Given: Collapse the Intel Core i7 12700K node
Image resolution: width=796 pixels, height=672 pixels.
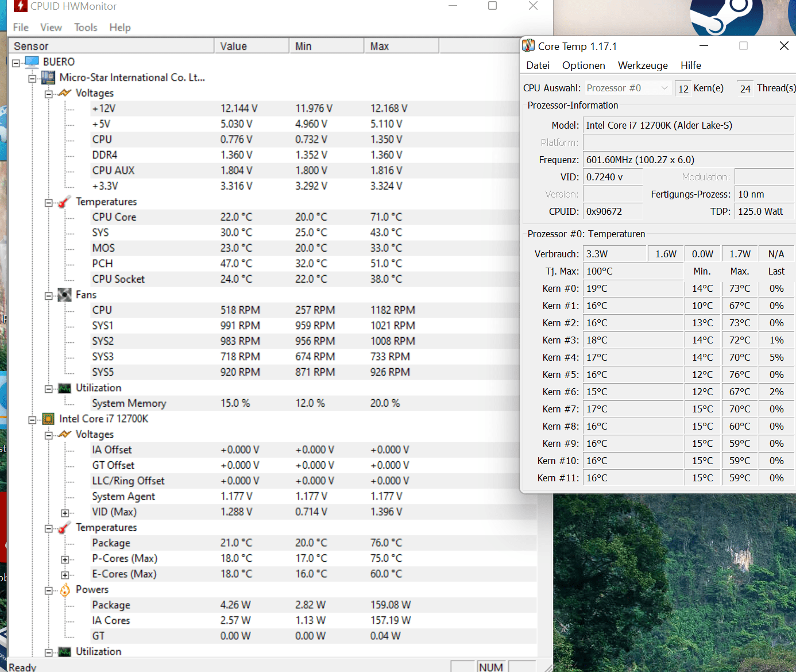Looking at the screenshot, I should (32, 419).
